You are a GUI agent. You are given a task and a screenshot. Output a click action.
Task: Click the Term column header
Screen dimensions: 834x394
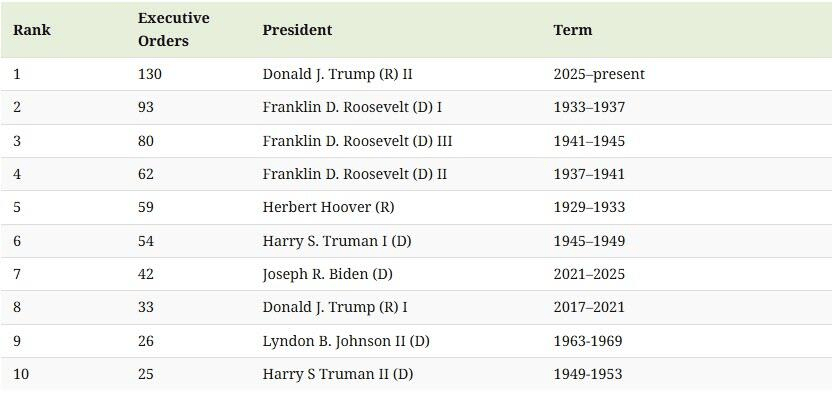pos(572,30)
